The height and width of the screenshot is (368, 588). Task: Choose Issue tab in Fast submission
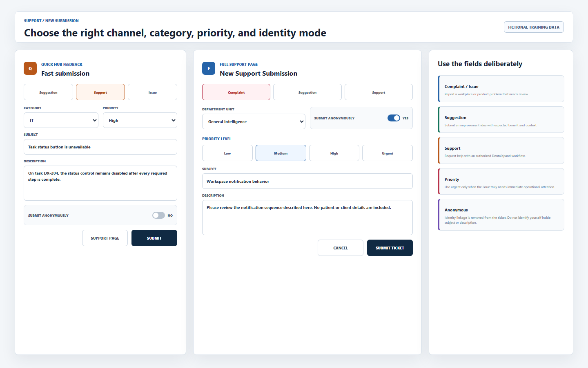(152, 92)
